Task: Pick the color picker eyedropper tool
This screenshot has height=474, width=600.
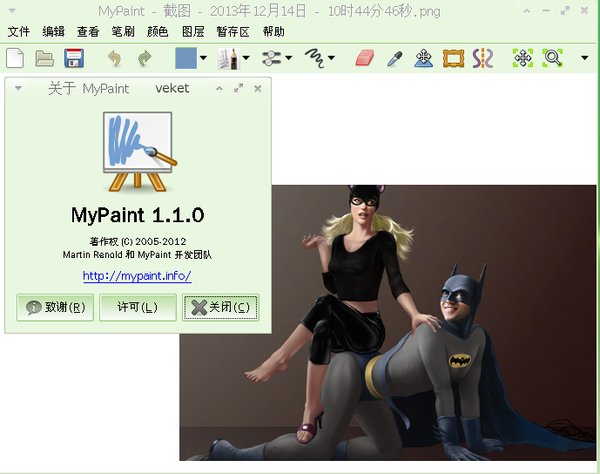Action: tap(394, 58)
